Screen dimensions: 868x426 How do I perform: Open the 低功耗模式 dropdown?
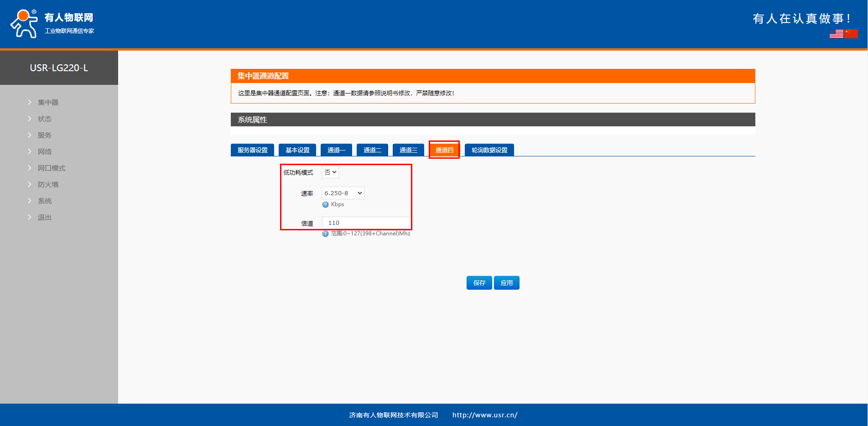330,172
